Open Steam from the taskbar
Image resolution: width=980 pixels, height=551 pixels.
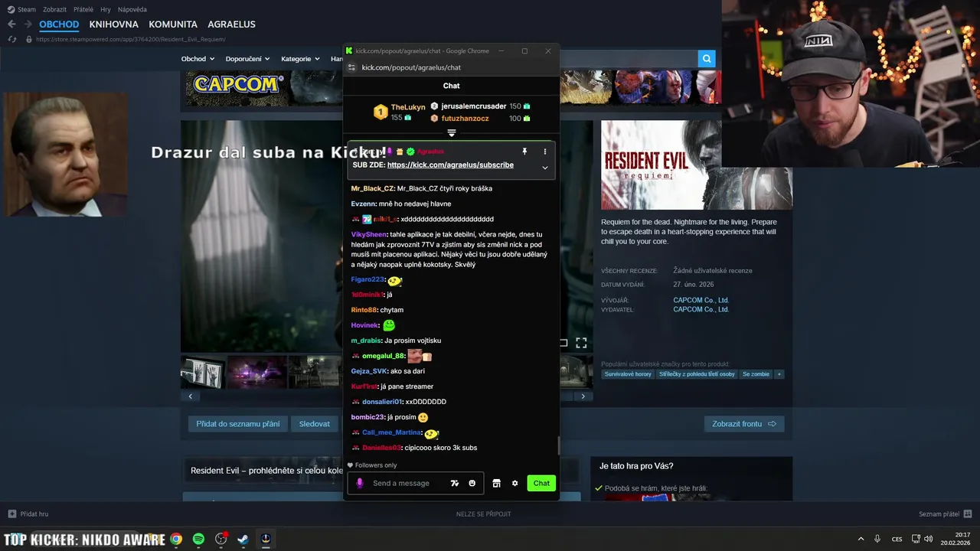(x=243, y=539)
